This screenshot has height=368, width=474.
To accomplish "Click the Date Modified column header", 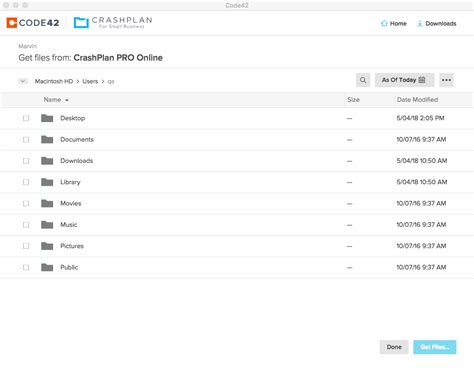I will tap(417, 100).
